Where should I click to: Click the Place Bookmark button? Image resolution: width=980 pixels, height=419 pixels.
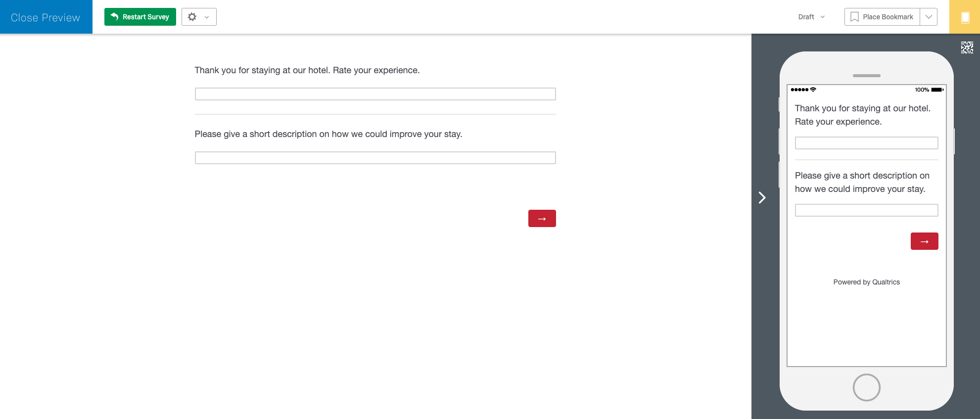[882, 17]
